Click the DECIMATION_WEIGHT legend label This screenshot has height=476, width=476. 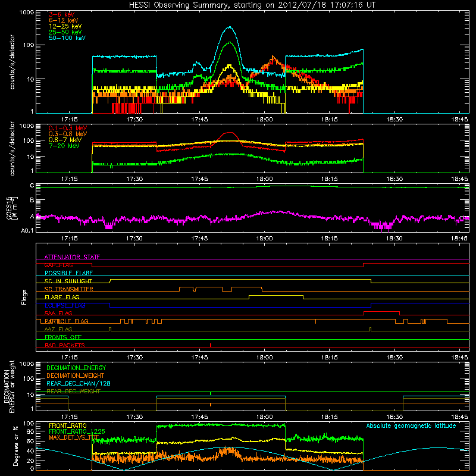point(76,375)
